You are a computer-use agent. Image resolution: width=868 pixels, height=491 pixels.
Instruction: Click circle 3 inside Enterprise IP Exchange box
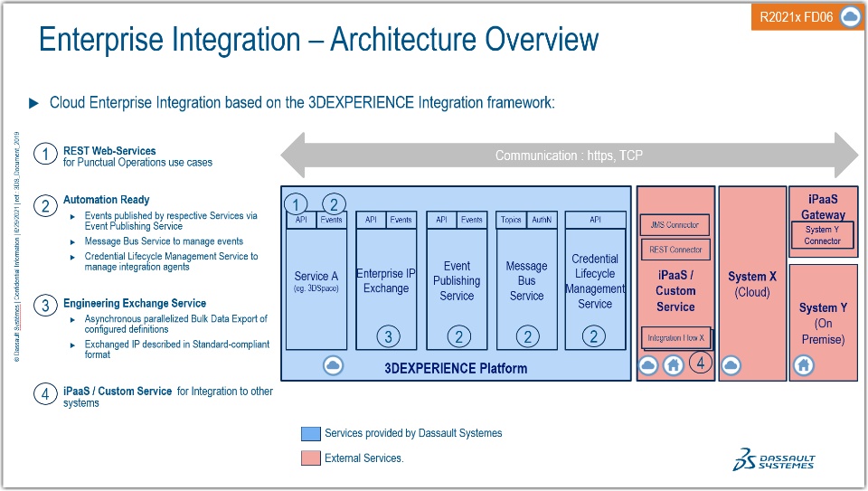(389, 336)
